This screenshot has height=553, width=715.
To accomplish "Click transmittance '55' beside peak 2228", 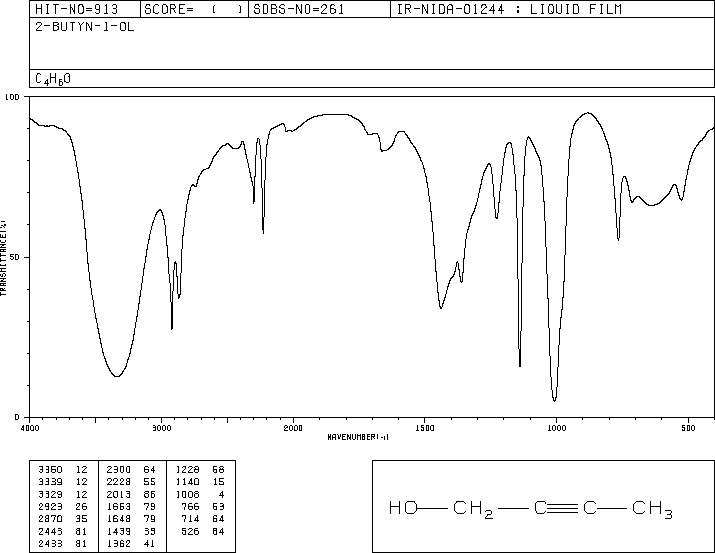I will (x=150, y=482).
